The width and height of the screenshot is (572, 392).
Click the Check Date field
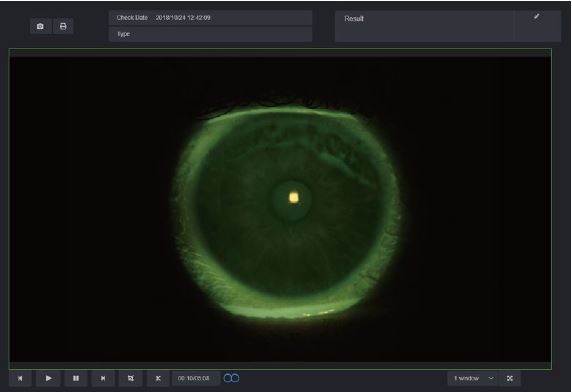(x=210, y=18)
